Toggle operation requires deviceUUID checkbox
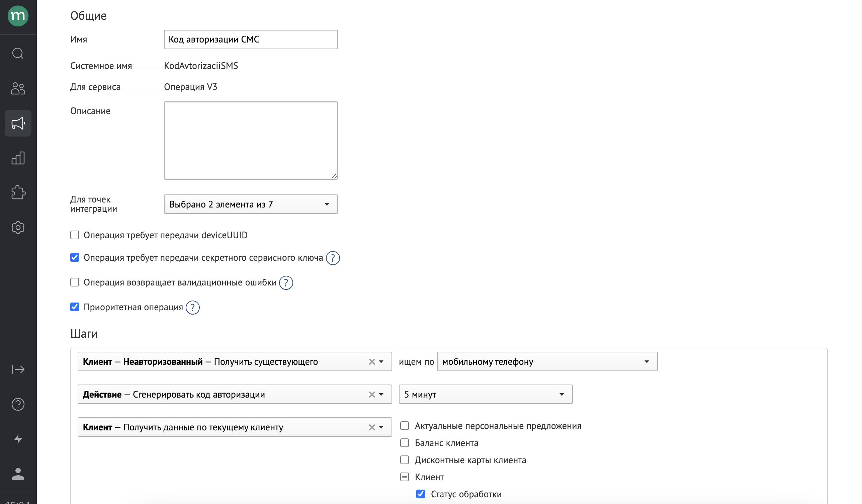The image size is (862, 504). point(75,235)
